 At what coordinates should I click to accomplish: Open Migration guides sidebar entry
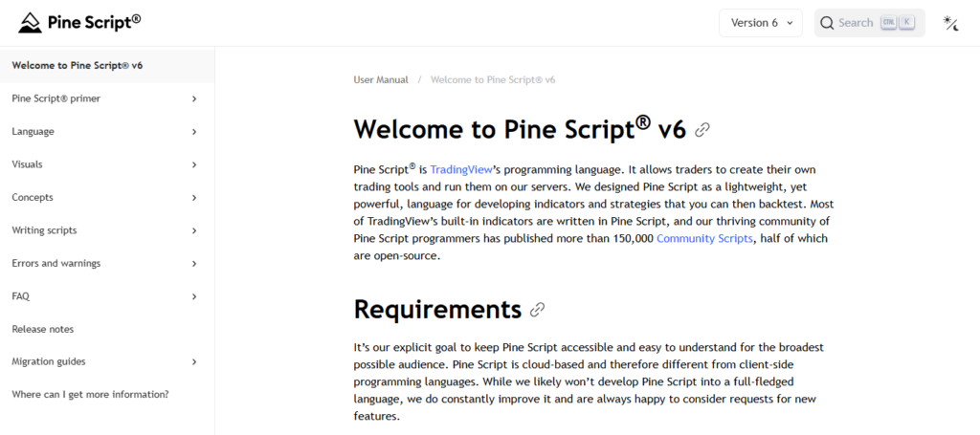pos(49,361)
